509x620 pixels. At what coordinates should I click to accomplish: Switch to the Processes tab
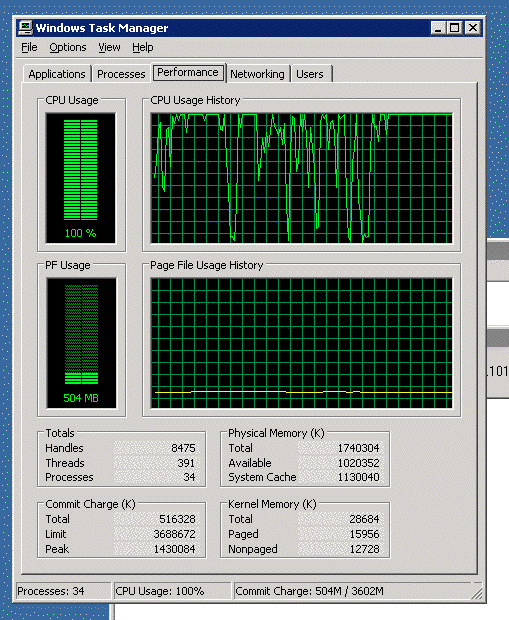[121, 74]
